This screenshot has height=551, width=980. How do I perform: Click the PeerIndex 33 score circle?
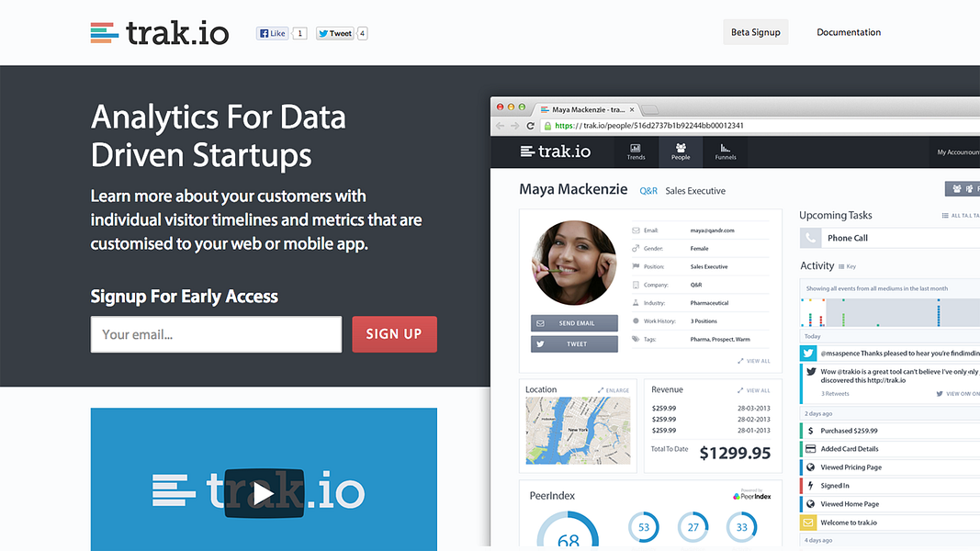click(742, 527)
